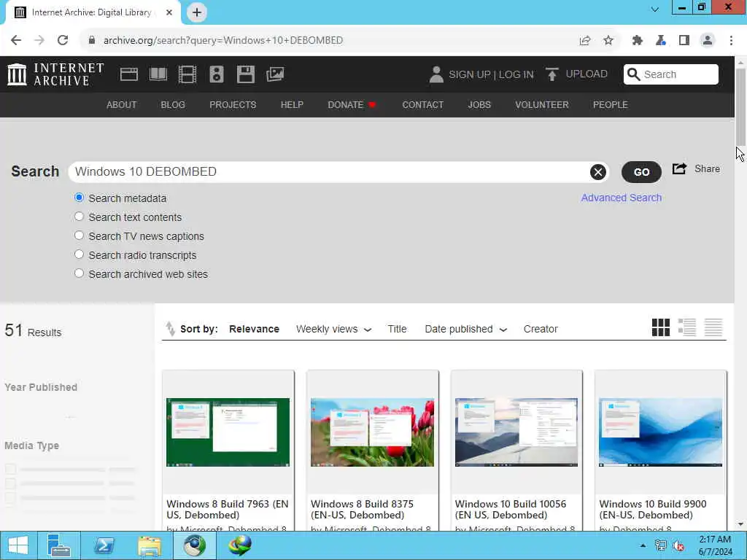This screenshot has height=560, width=747.
Task: Open the Images icon in header
Action: tap(275, 74)
